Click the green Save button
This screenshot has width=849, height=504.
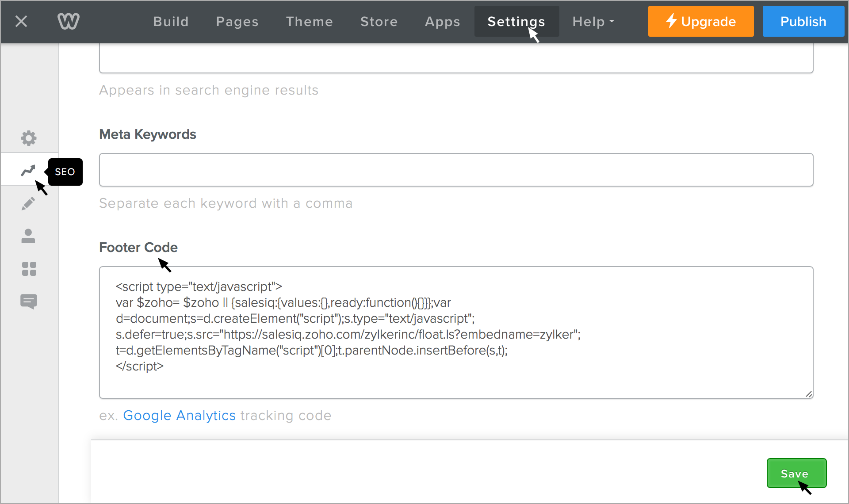pyautogui.click(x=796, y=473)
